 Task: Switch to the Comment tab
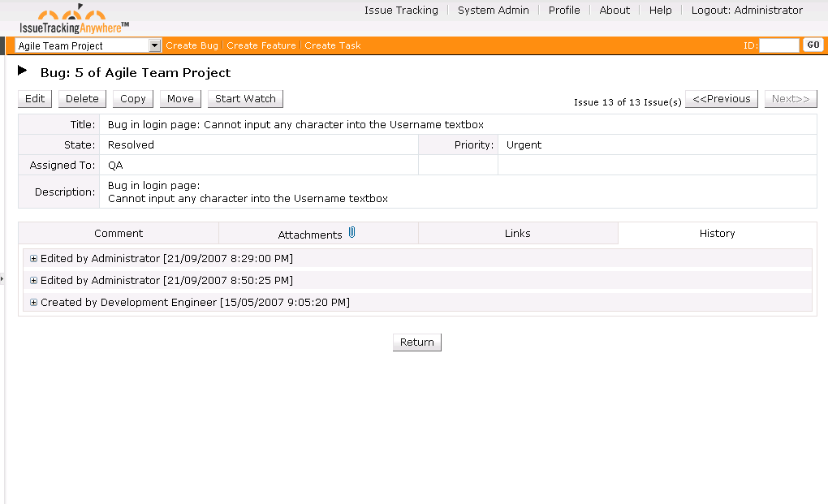coord(119,233)
